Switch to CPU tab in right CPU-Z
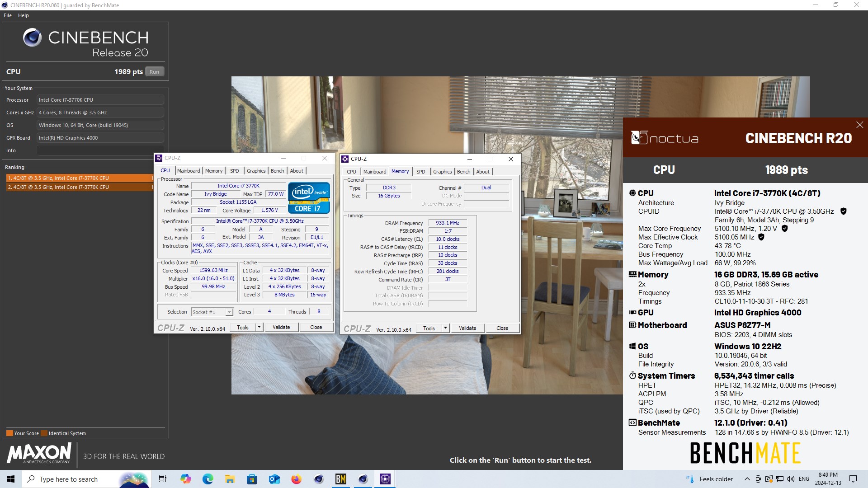Viewport: 868px width, 488px height. pyautogui.click(x=351, y=172)
